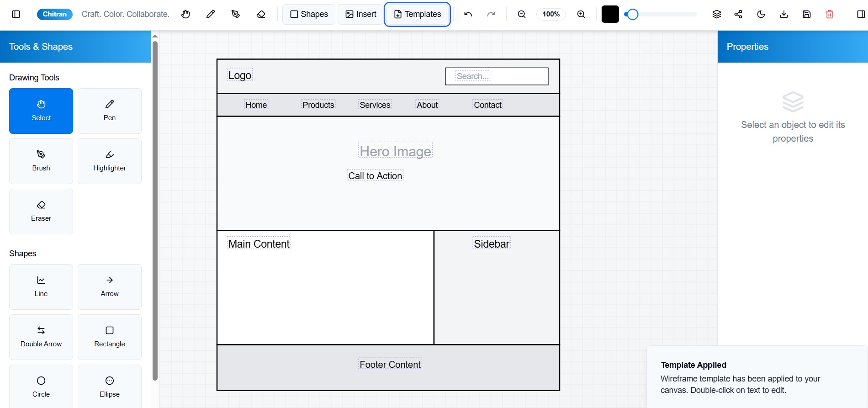The image size is (868, 408).
Task: Open the Insert dropdown menu
Action: [x=361, y=14]
